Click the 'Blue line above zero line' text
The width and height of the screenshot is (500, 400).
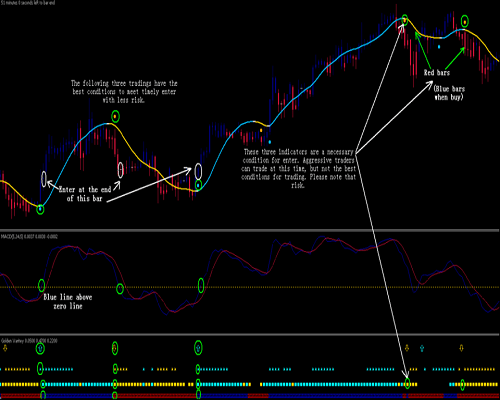pos(68,302)
